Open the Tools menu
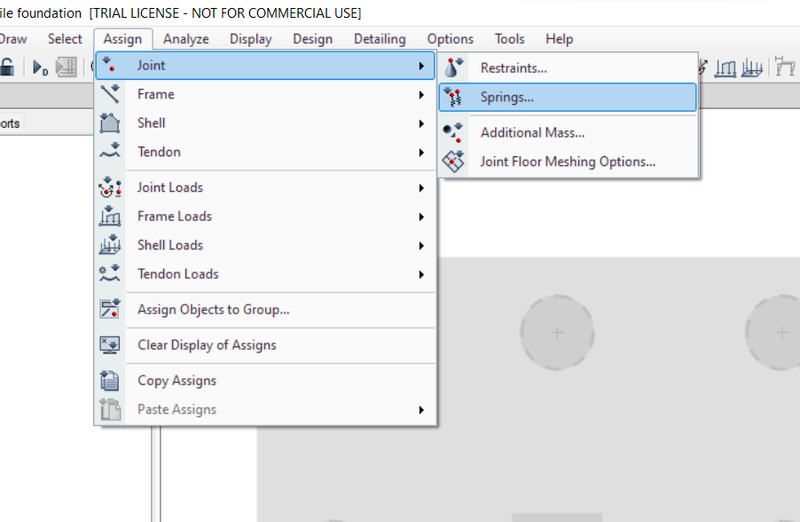Image resolution: width=800 pixels, height=522 pixels. tap(509, 39)
